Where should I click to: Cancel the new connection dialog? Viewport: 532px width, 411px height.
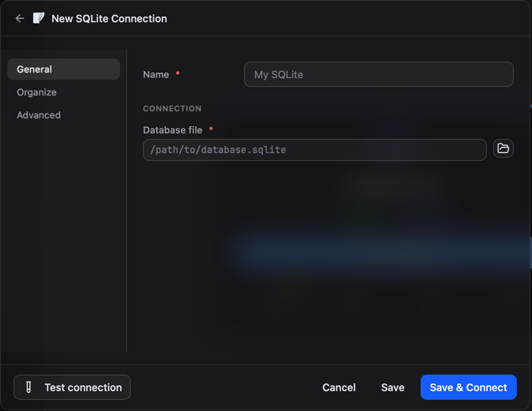(339, 387)
